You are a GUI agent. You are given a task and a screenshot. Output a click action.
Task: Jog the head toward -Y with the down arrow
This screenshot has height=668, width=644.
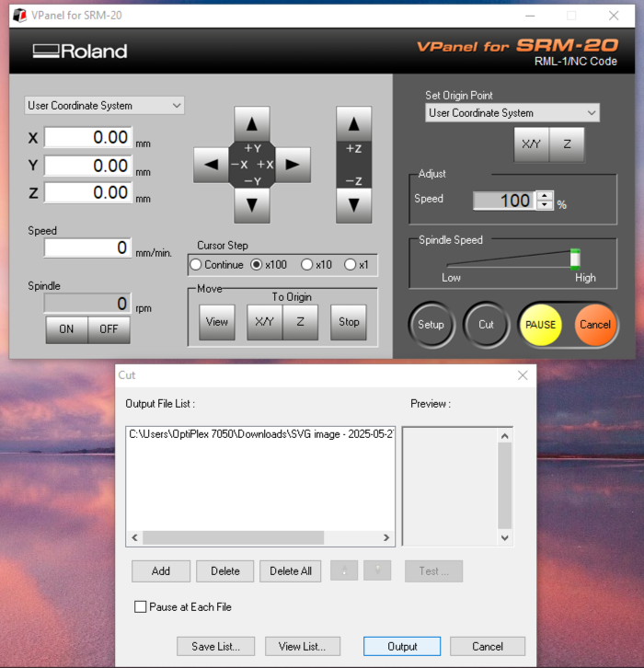pos(252,205)
